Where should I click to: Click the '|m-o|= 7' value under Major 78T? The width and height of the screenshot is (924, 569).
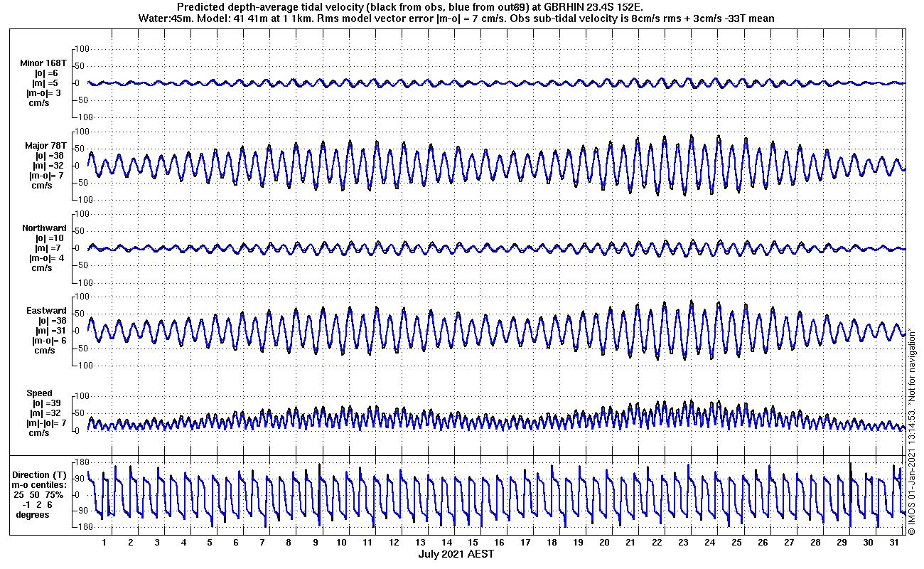(47, 176)
